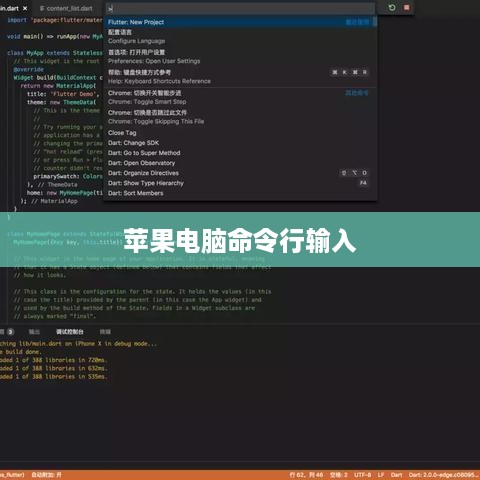Screen dimensions: 480x480
Task: Choose the Configure Language command
Action: pos(240,37)
